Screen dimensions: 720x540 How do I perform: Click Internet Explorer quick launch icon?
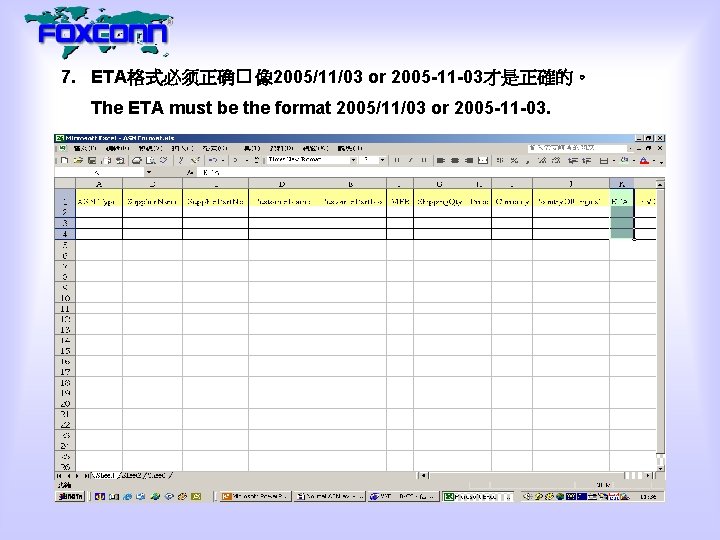[x=128, y=496]
